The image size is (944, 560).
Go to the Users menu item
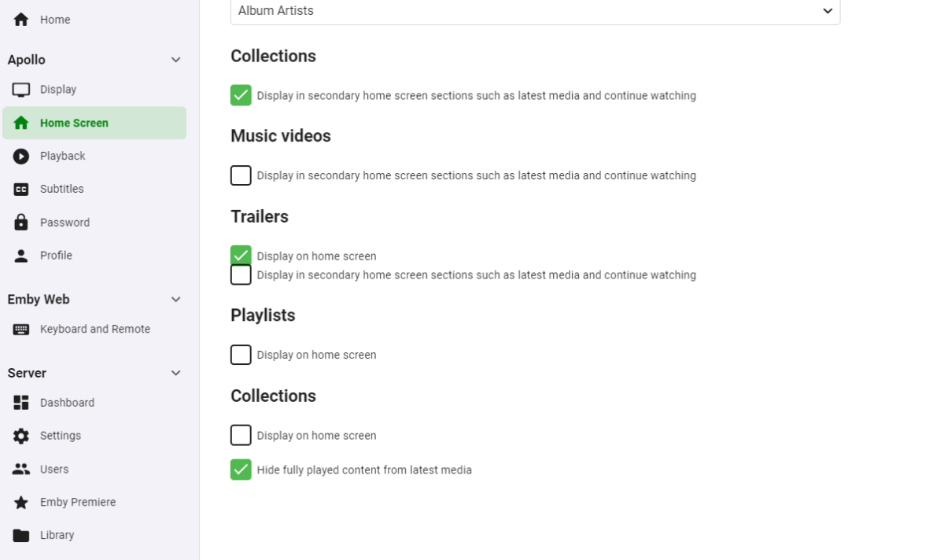point(54,470)
